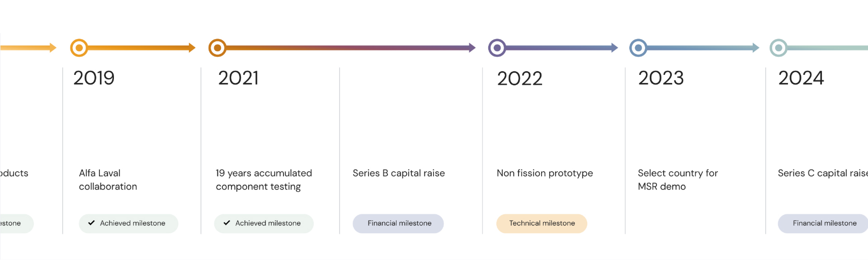Screen dimensions: 868x280
Task: Click the blue arrowhead before 2024 marker
Action: click(756, 48)
